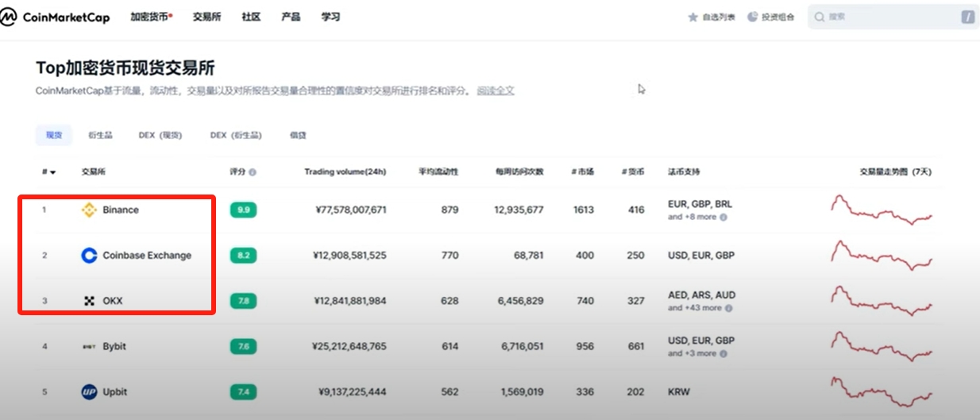Select the 现货 tab
Screen dimensions: 980x420
(x=54, y=135)
